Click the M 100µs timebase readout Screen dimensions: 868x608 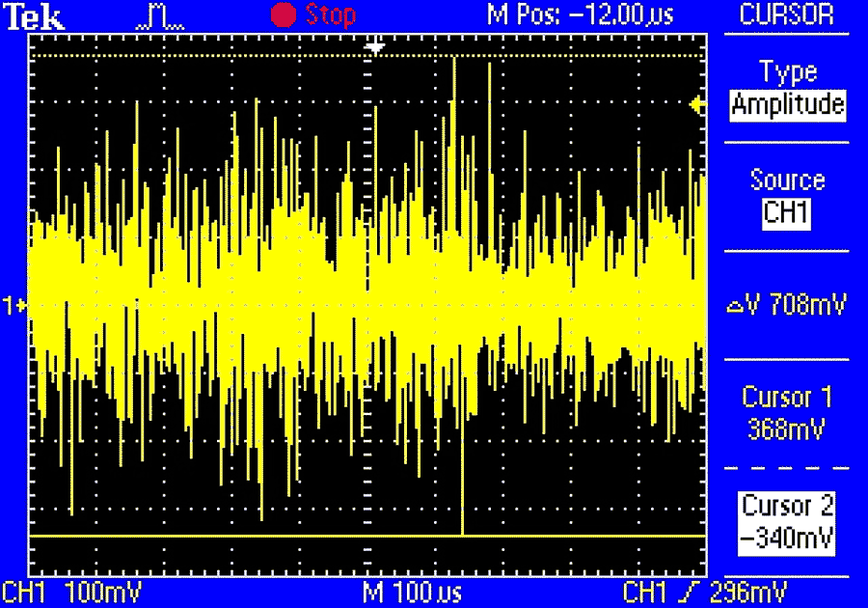[413, 591]
